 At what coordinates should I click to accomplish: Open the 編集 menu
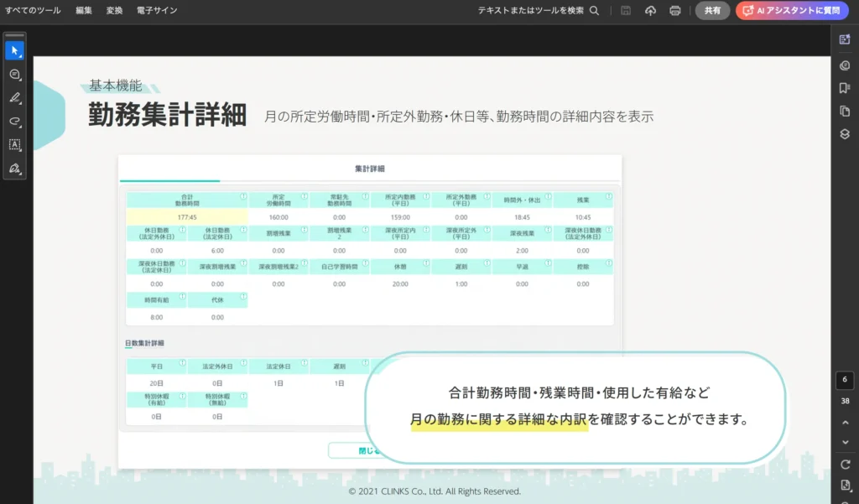(x=84, y=11)
